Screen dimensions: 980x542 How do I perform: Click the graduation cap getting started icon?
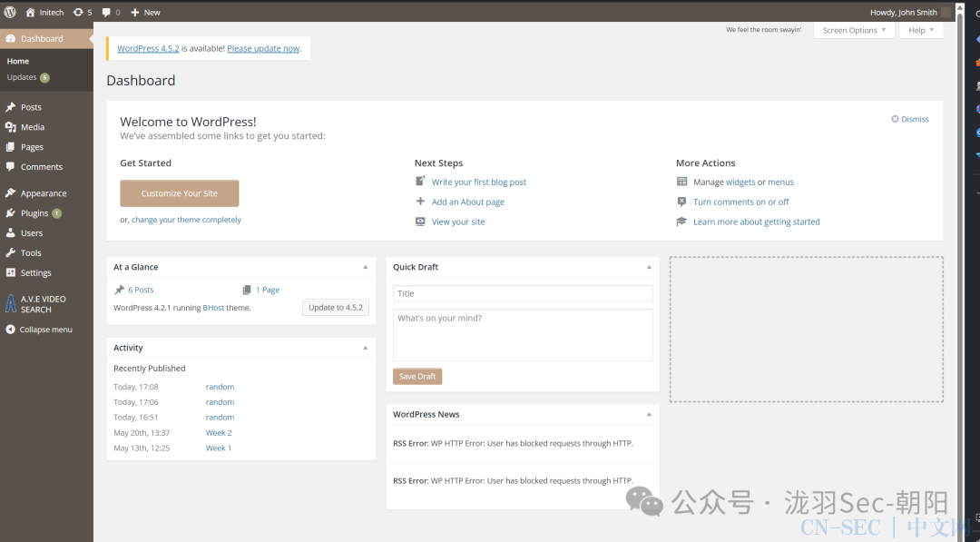(681, 222)
